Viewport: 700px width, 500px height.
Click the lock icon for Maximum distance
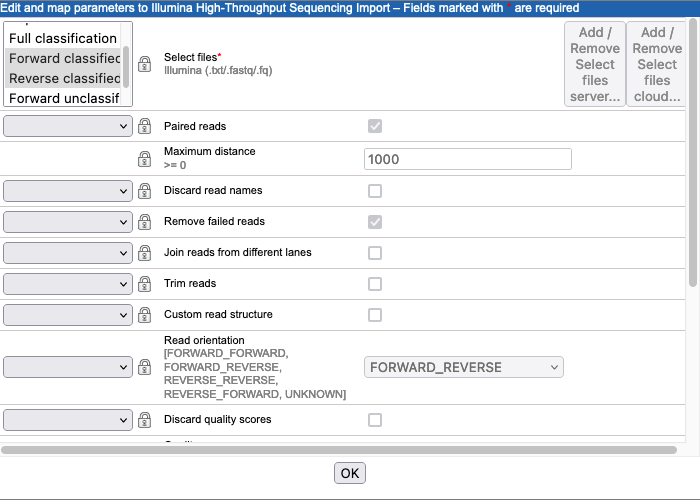click(145, 159)
